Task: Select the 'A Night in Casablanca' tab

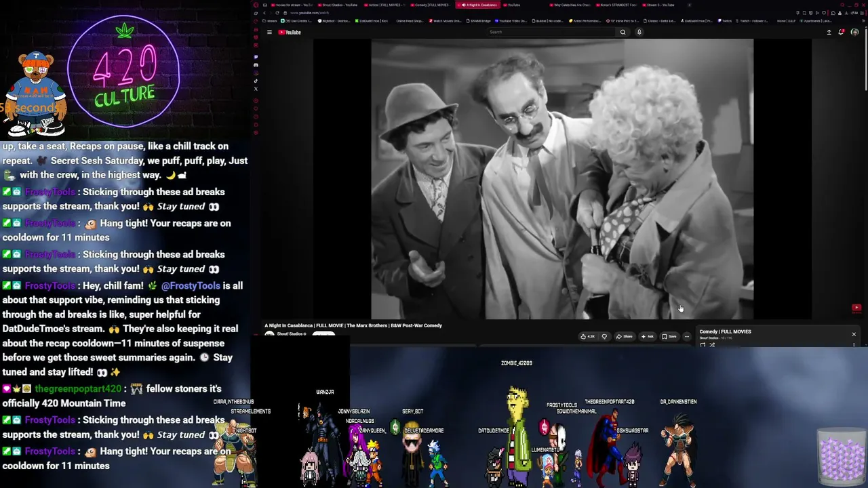Action: click(478, 5)
